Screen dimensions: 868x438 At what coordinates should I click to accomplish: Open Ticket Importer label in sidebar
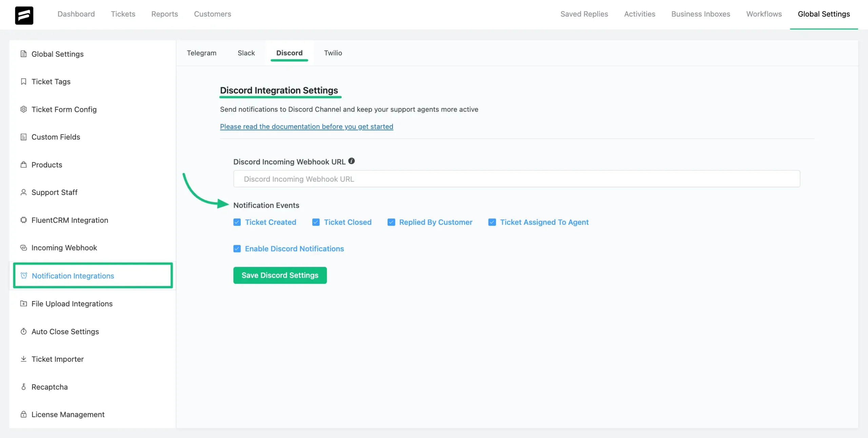click(57, 359)
